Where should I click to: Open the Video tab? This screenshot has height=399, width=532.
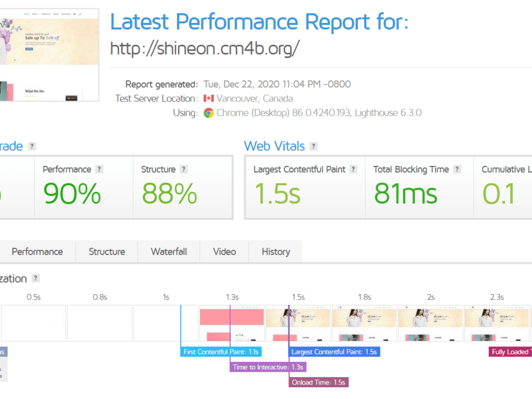click(225, 252)
